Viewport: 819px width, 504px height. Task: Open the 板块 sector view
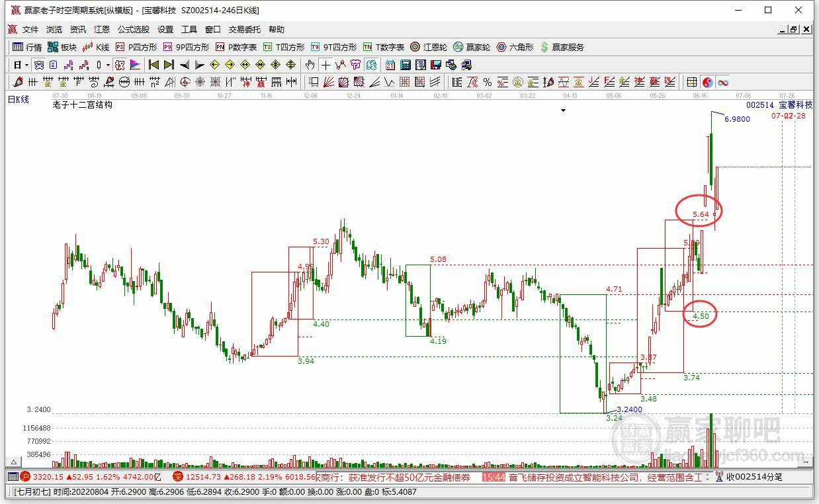tap(62, 47)
